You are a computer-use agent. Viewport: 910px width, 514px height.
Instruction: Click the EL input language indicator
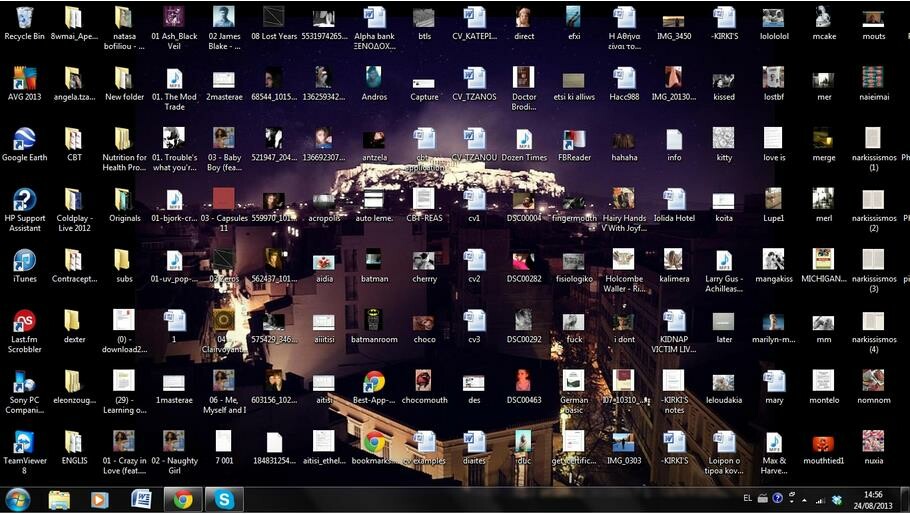tap(748, 498)
